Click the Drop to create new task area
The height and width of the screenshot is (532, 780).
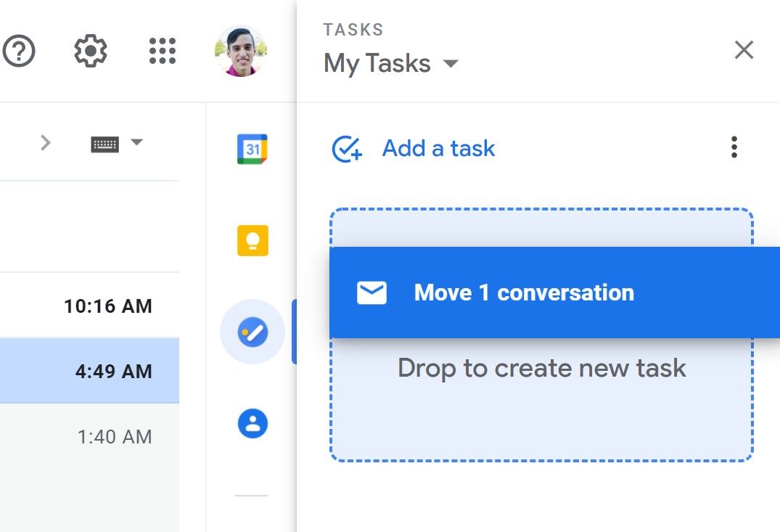(541, 369)
